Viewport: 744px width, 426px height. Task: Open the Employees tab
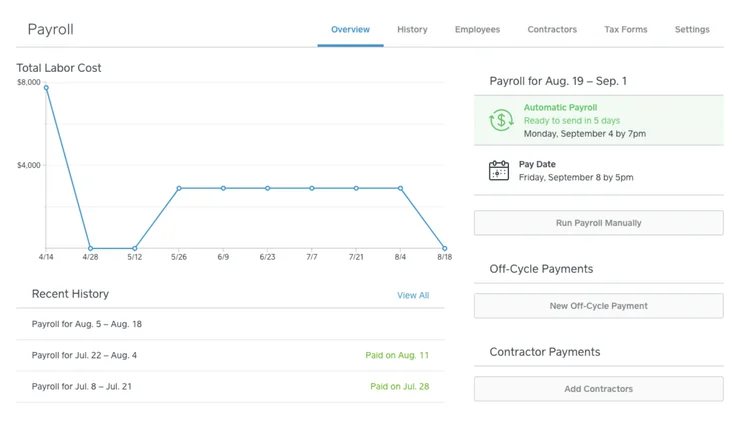pos(477,29)
